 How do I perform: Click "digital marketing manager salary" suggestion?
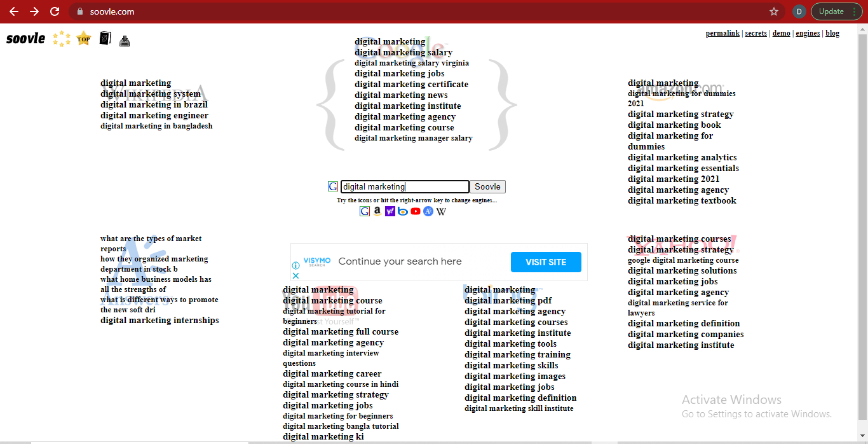pyautogui.click(x=414, y=138)
